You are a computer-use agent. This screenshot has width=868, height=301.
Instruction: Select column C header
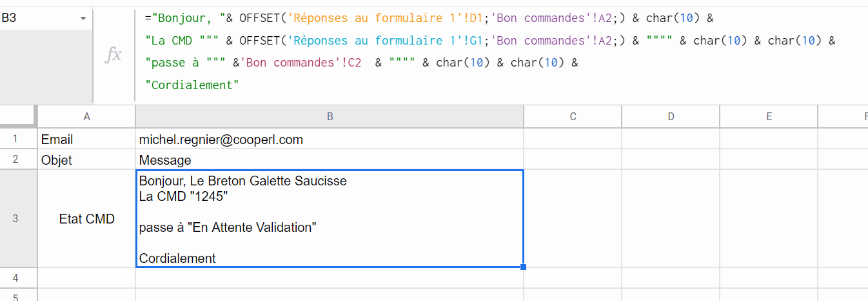pos(573,116)
